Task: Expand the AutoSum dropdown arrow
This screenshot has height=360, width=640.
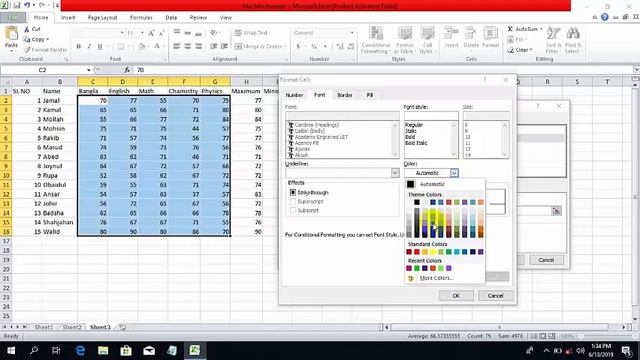Action: [x=541, y=29]
